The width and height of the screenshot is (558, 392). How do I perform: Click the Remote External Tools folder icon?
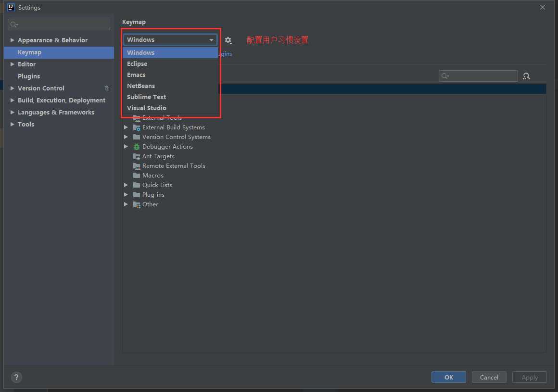[137, 166]
